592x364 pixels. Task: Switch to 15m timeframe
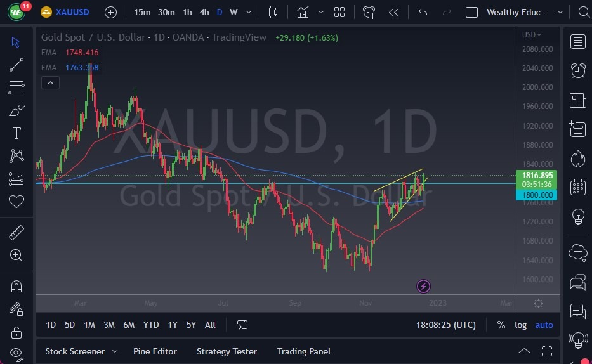[142, 13]
